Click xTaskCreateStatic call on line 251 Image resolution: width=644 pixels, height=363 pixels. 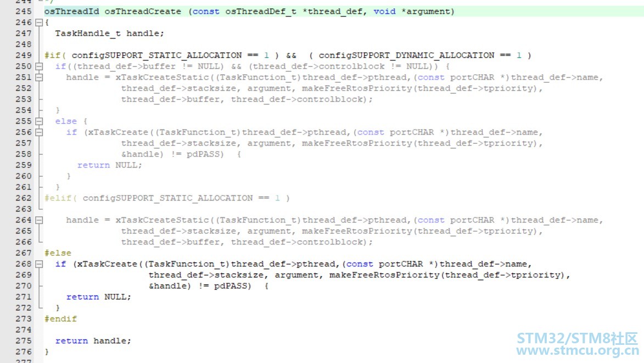click(162, 77)
